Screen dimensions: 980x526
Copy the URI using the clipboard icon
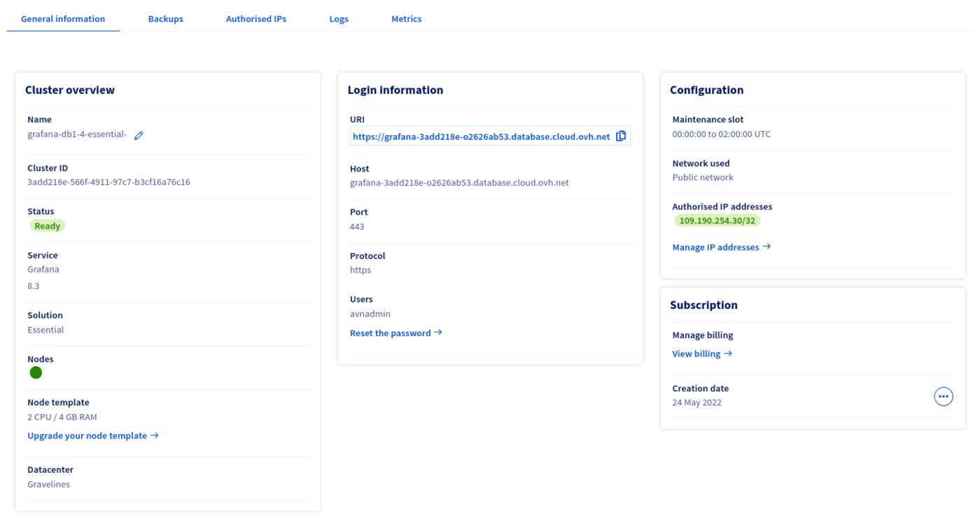620,136
